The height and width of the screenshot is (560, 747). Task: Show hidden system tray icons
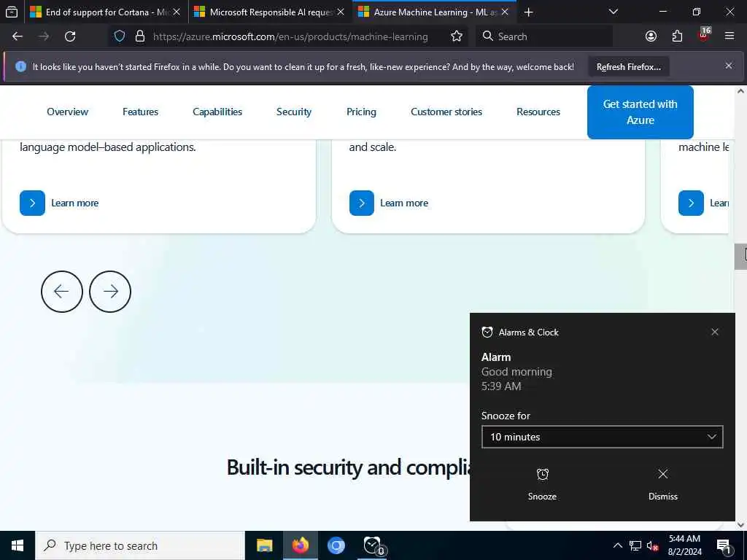[x=617, y=545]
